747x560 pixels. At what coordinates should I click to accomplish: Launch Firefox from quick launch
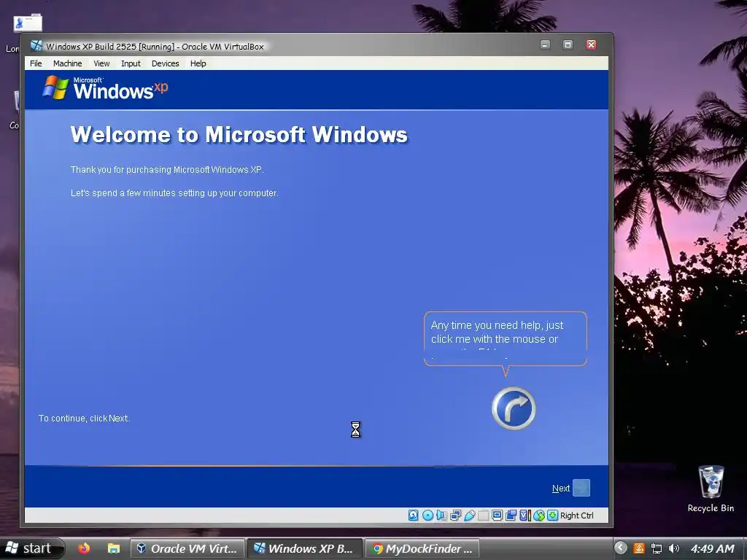pyautogui.click(x=84, y=548)
